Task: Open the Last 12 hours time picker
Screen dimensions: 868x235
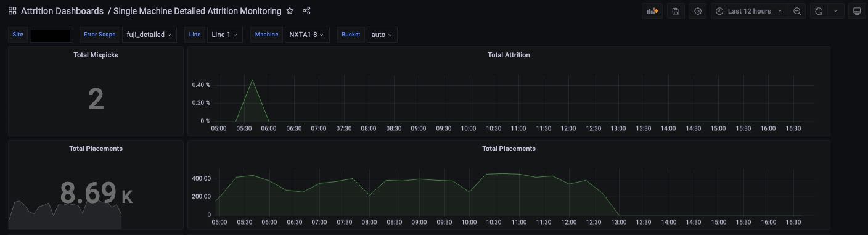Action: point(750,11)
